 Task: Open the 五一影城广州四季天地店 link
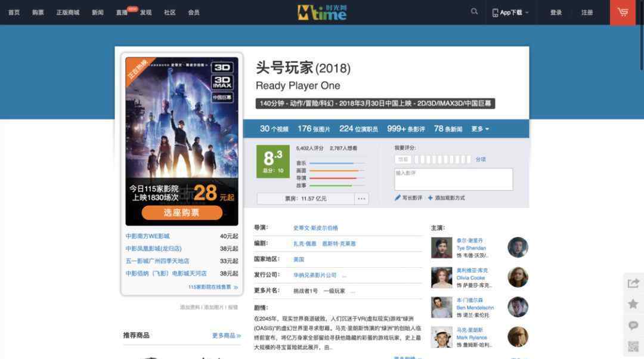pyautogui.click(x=157, y=261)
